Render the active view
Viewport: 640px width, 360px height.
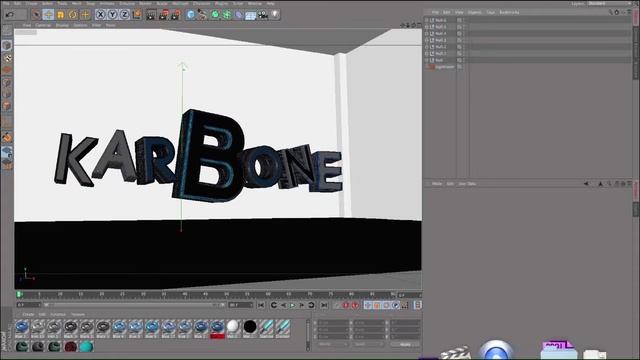click(151, 15)
